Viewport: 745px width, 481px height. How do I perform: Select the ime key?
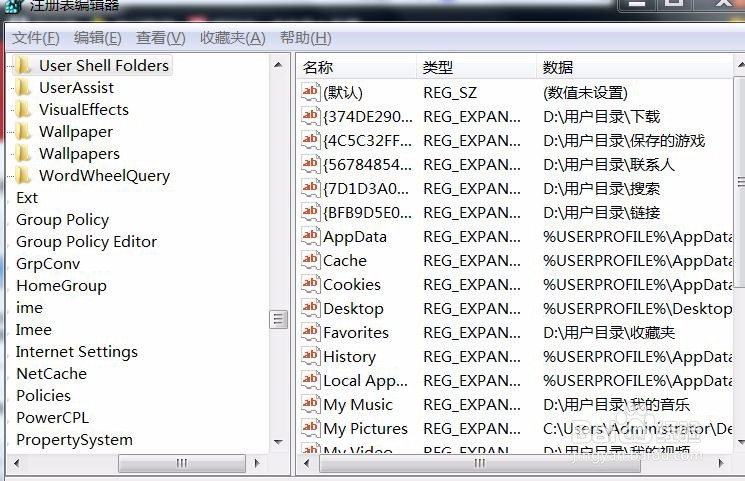tap(29, 308)
